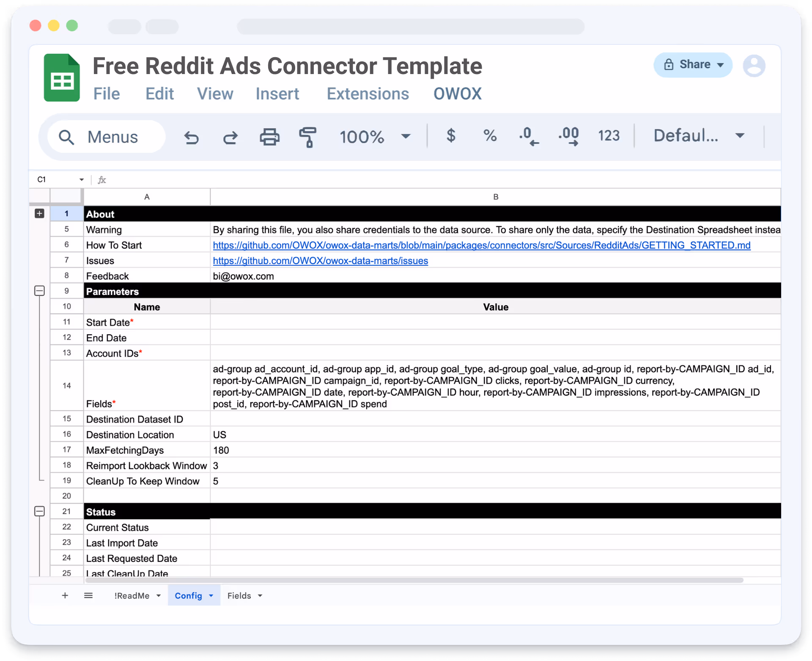812x661 pixels.
Task: Undo the last action
Action: (192, 137)
